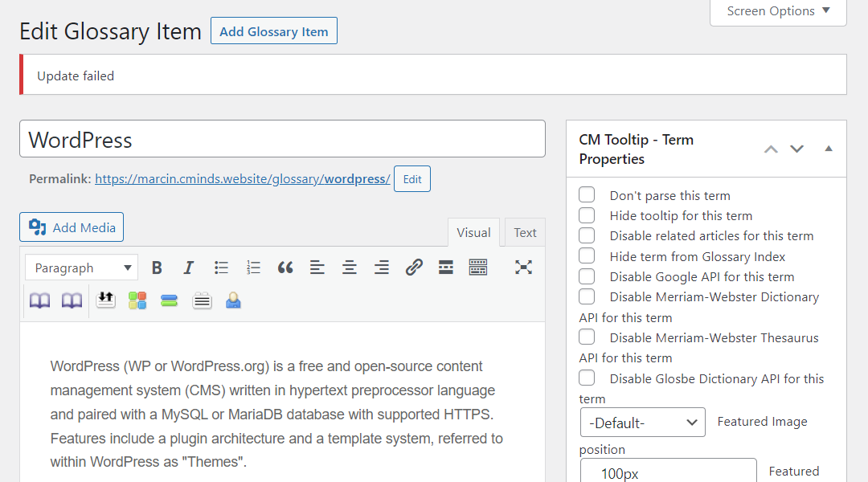Enable distraction-free fullscreen mode
The image size is (868, 482).
click(523, 268)
